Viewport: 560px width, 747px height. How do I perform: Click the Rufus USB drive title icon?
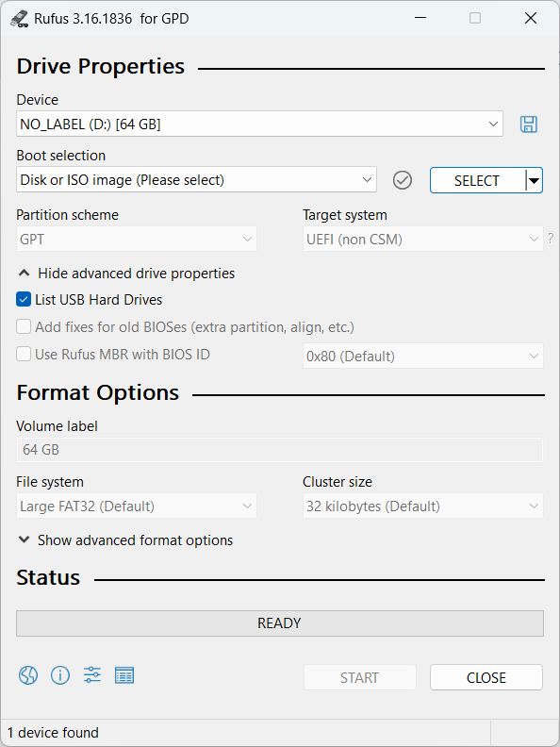[x=19, y=19]
